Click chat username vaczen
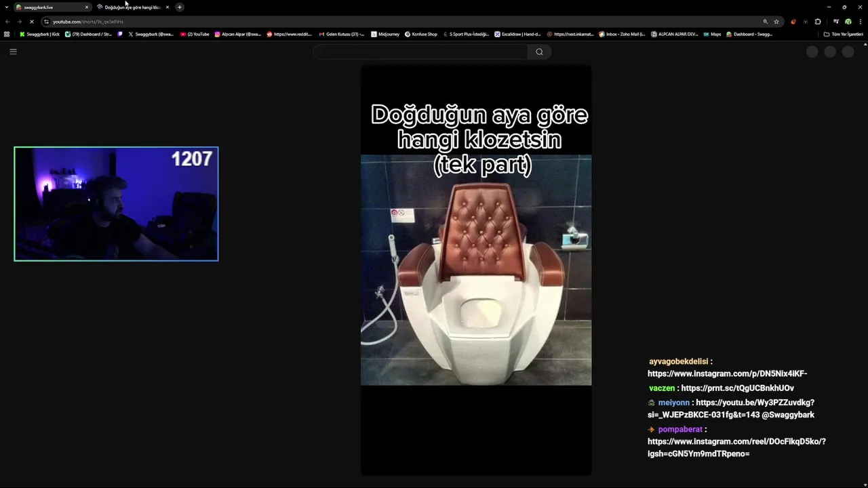 tap(662, 388)
